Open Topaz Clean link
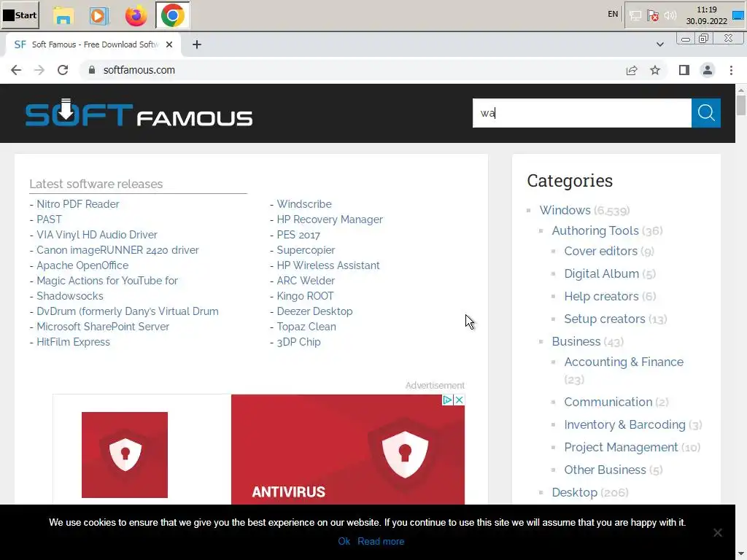 [x=306, y=327]
